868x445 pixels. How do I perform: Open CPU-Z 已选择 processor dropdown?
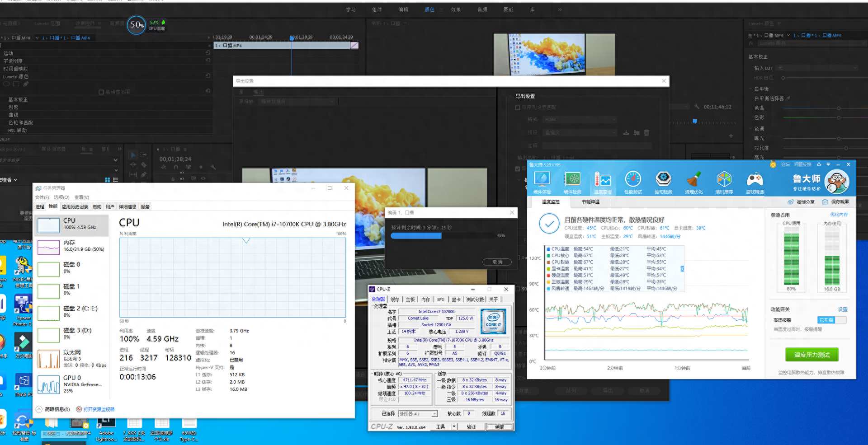[x=418, y=414]
